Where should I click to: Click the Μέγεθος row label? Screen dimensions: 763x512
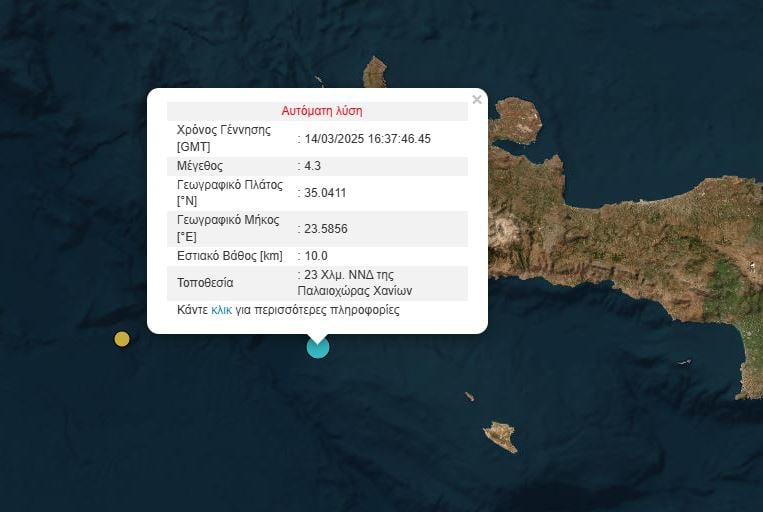tap(200, 166)
